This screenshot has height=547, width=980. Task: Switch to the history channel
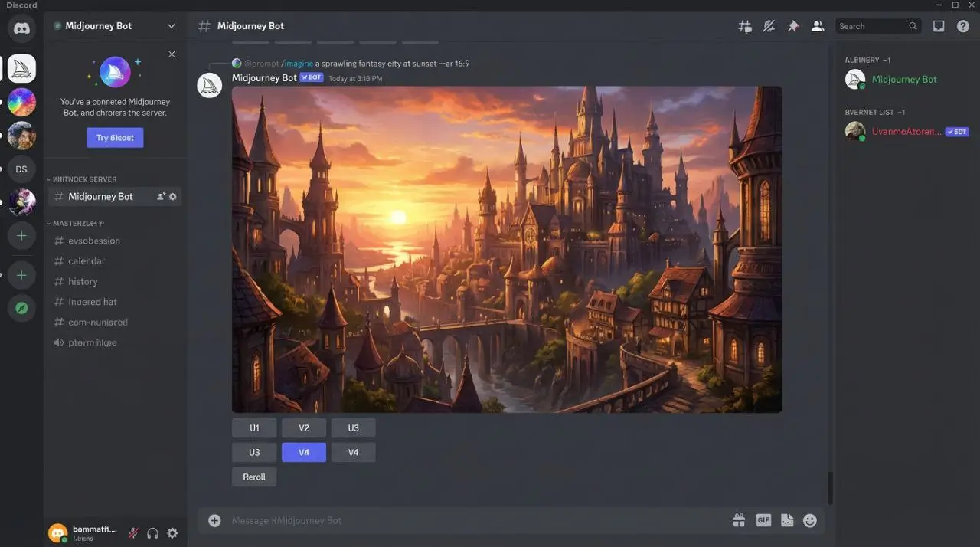click(x=83, y=281)
